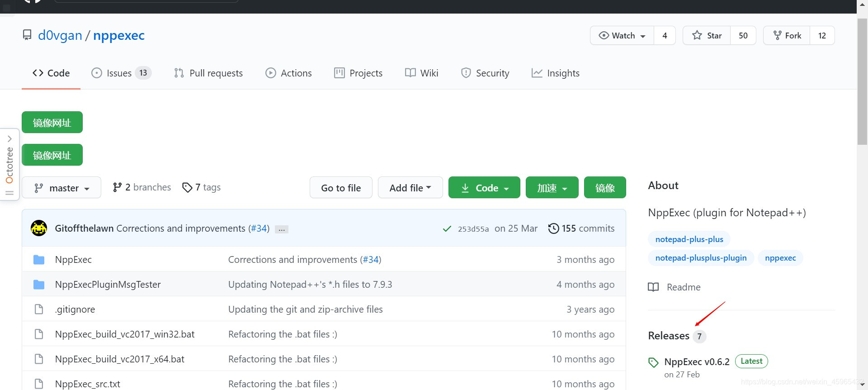Screen dimensions: 868x390
Task: Open the Add file dropdown
Action: pos(410,187)
